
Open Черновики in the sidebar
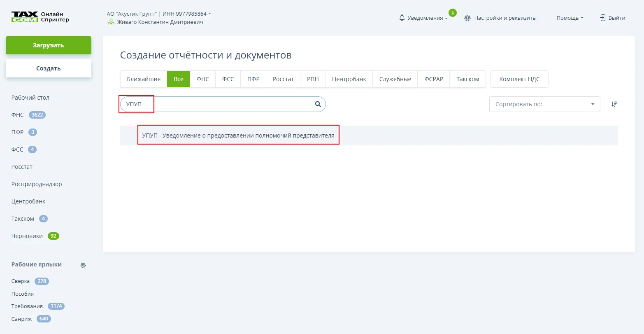[x=27, y=236]
